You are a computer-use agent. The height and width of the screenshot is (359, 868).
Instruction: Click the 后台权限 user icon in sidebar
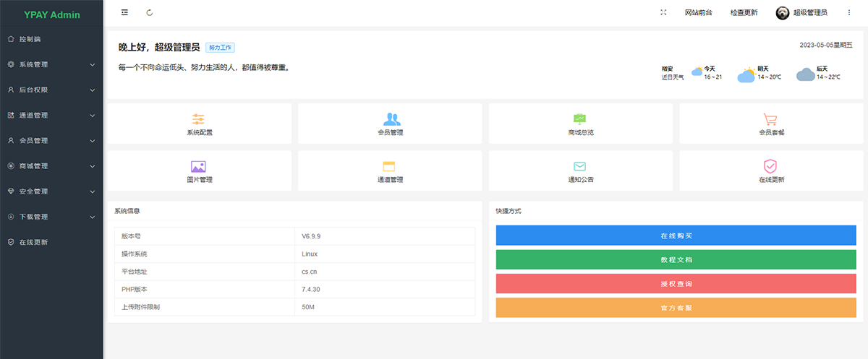point(11,90)
